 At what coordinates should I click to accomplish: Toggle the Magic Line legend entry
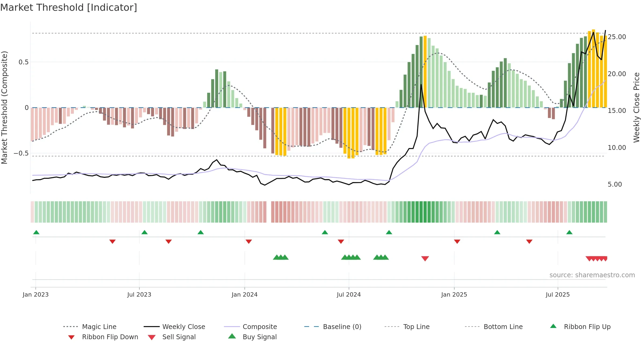pos(90,327)
